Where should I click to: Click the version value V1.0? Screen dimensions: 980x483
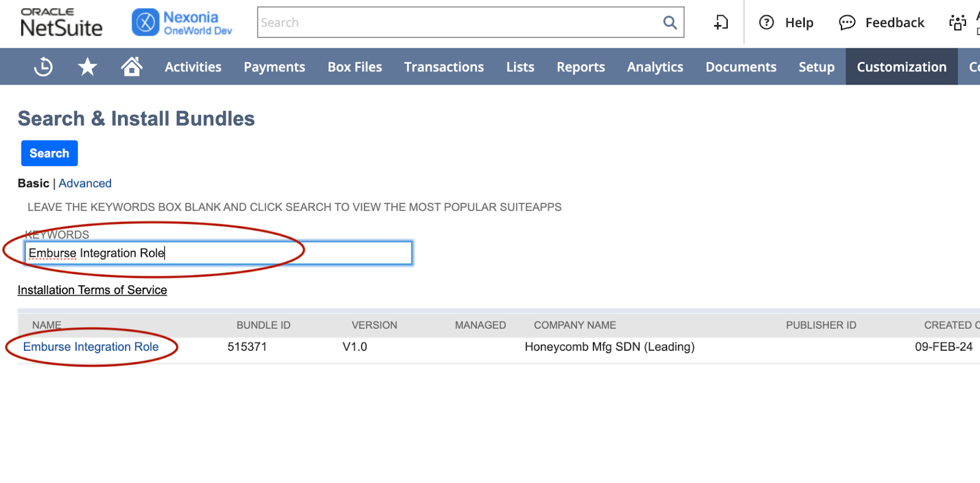[x=355, y=347]
